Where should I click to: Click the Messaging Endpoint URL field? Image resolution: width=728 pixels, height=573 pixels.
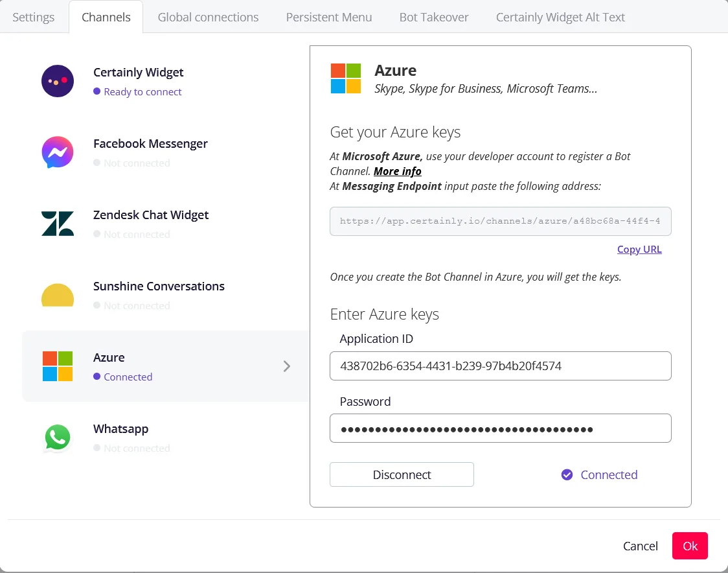(x=501, y=221)
